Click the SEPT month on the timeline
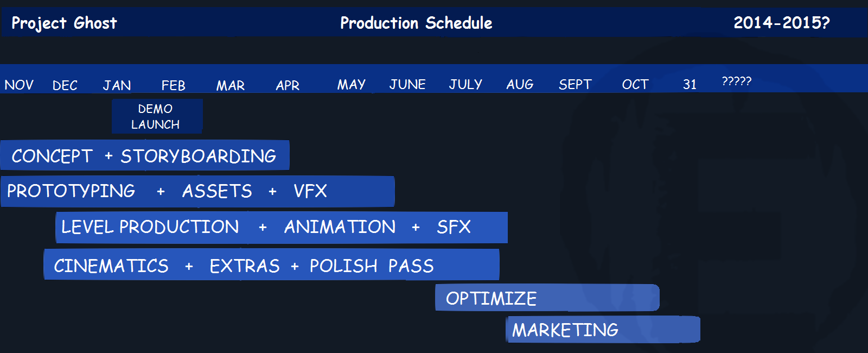868x353 pixels. [x=575, y=85]
